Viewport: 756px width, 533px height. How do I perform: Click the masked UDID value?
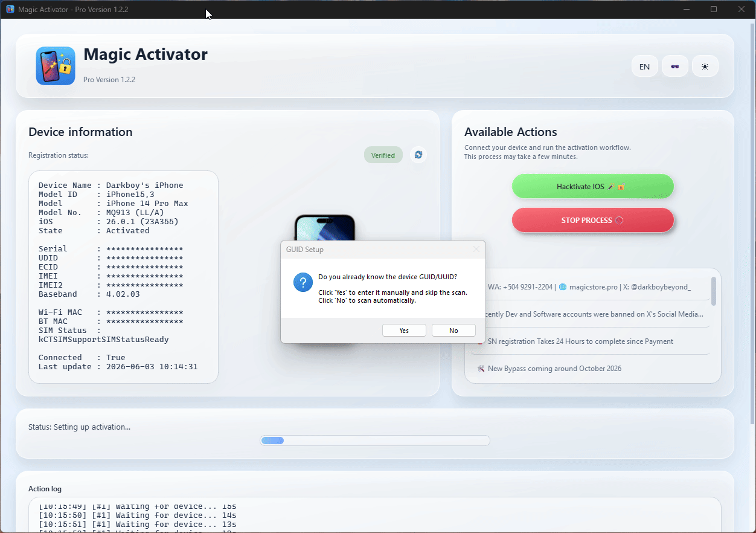pos(145,258)
